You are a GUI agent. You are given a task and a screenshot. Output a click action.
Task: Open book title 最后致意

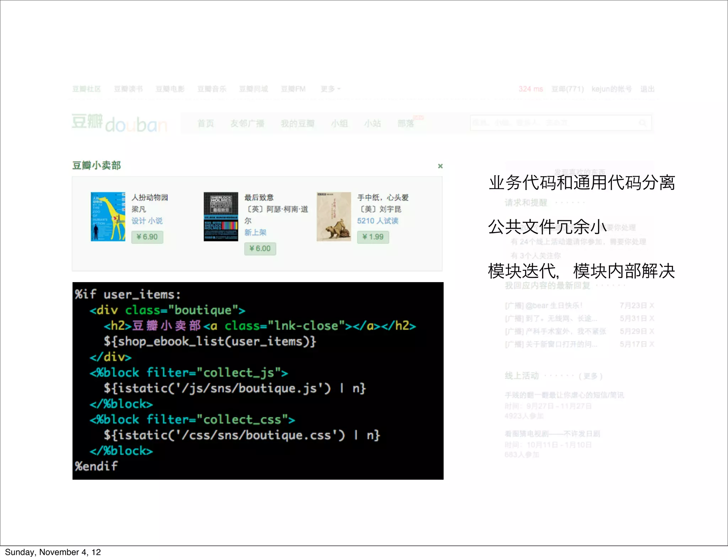pyautogui.click(x=259, y=198)
